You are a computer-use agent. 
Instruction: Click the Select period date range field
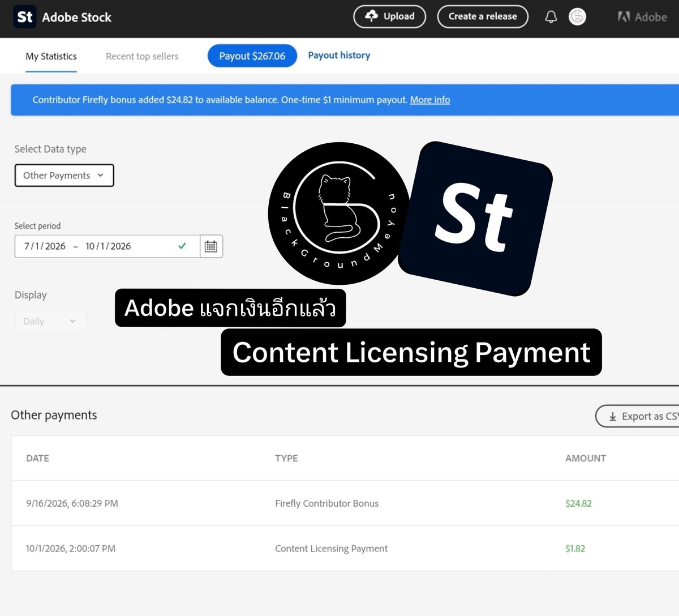point(108,246)
